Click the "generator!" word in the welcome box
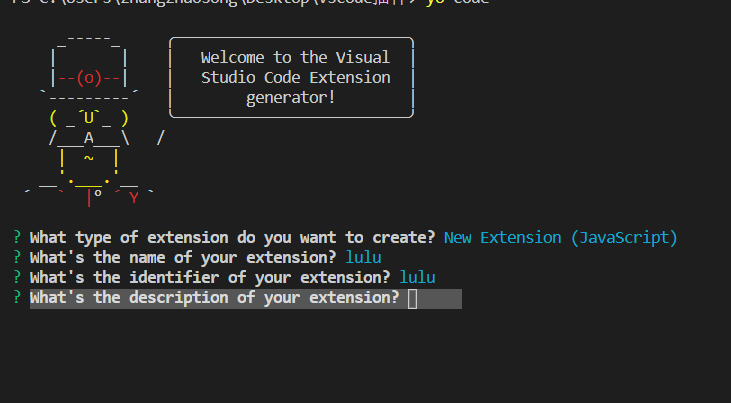 tap(290, 98)
